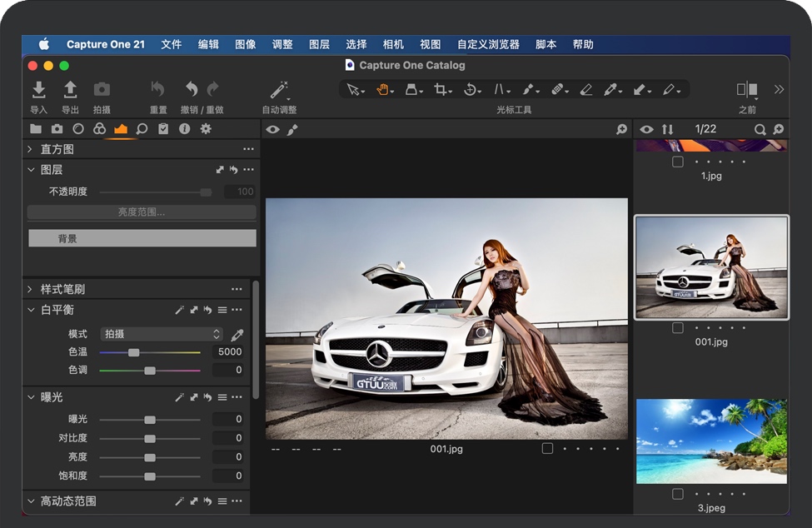Viewport: 812px width, 528px height.
Task: Click the Auto Adjust magic wand icon
Action: tap(279, 90)
